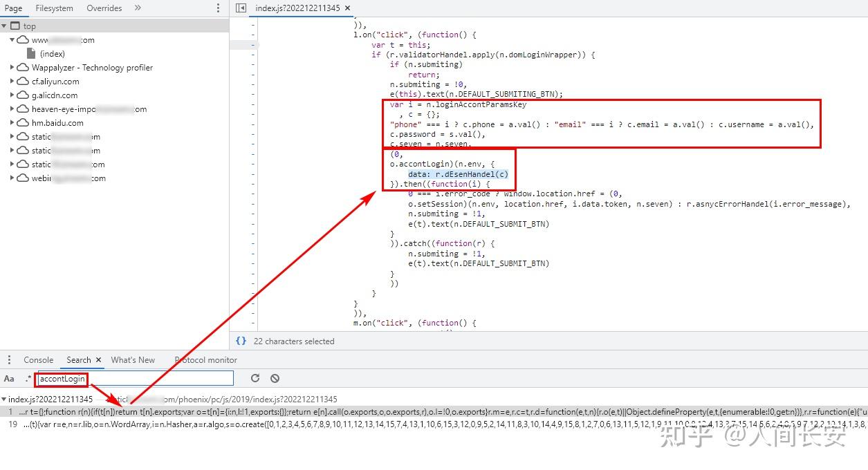This screenshot has height=470, width=868.
Task: Click the cloud icon beside cf.aliyun.com
Action: (24, 82)
